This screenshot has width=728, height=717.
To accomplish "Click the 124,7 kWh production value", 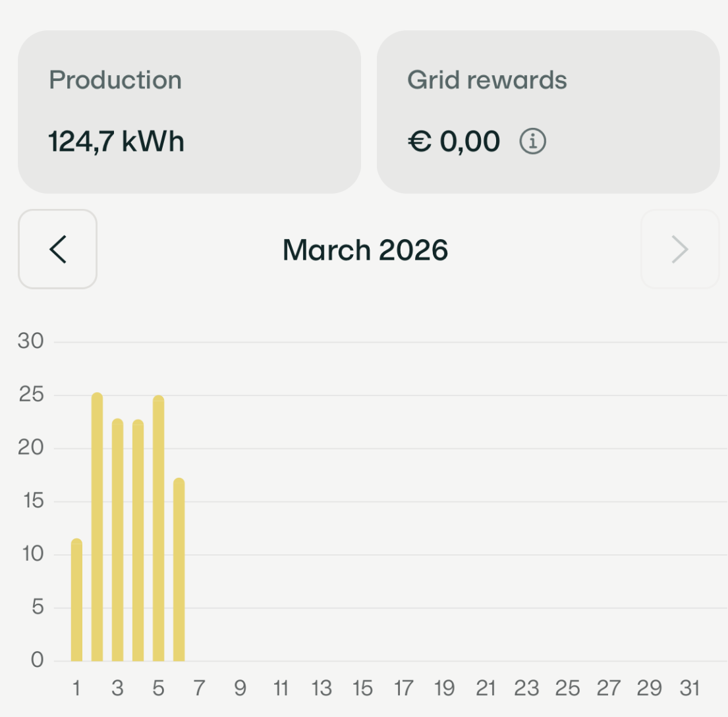I will tap(117, 141).
